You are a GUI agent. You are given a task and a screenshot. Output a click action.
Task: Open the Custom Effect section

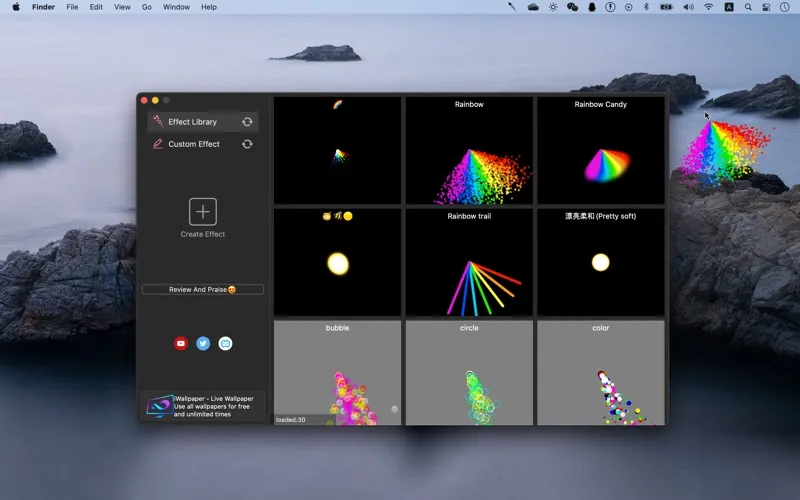[x=203, y=144]
